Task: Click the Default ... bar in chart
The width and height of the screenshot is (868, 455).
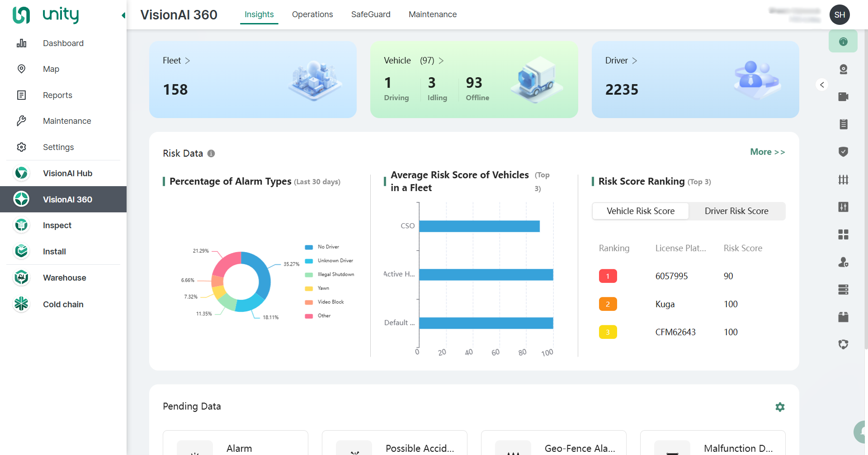Action: tap(486, 323)
